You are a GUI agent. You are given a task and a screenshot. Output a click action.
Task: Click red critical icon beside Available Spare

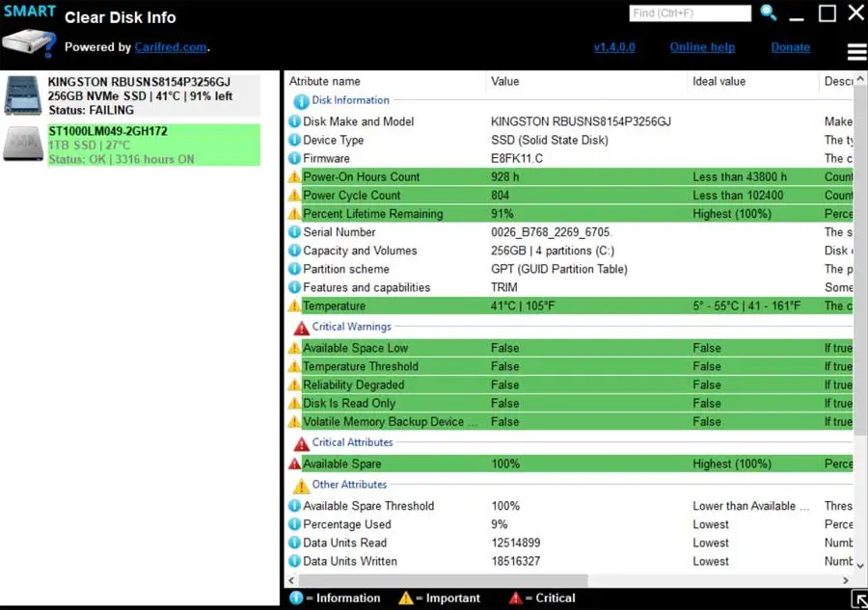tap(294, 464)
